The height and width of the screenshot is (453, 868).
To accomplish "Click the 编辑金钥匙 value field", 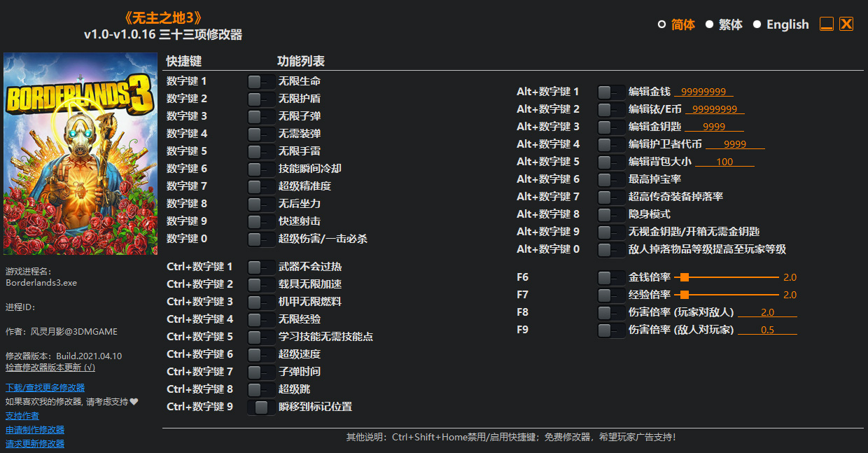I will 714,127.
